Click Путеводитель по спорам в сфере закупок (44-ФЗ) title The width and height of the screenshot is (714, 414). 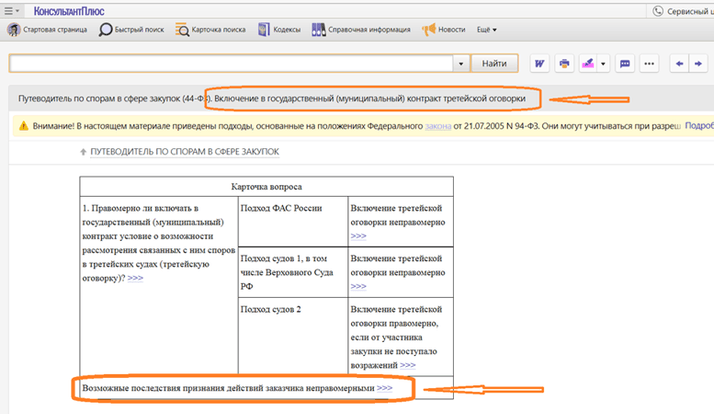click(115, 98)
